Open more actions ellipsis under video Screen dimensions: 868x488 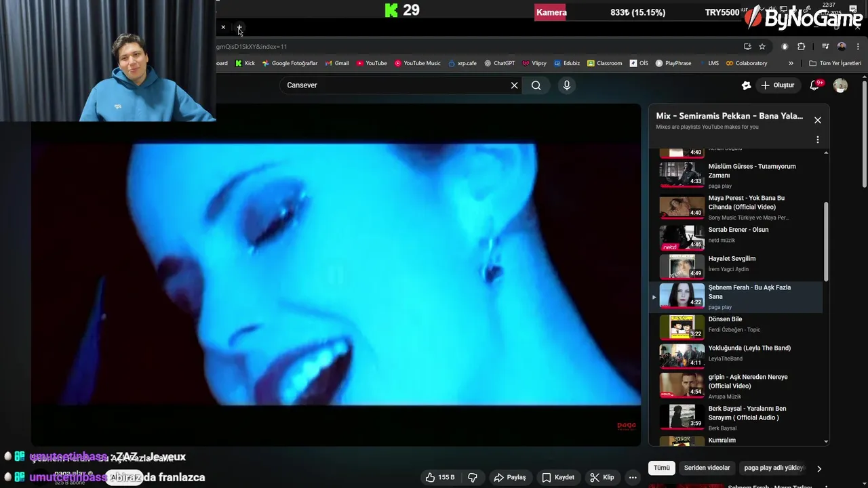tap(633, 477)
